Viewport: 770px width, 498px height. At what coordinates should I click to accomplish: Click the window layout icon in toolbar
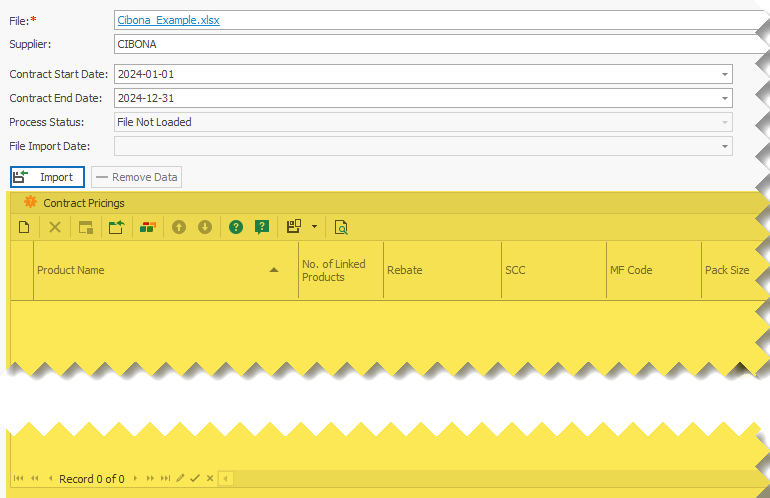click(x=86, y=227)
